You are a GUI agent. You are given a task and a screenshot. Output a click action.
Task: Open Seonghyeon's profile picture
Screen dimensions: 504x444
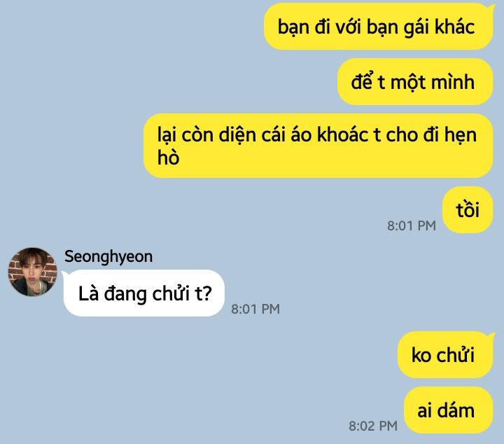click(32, 272)
